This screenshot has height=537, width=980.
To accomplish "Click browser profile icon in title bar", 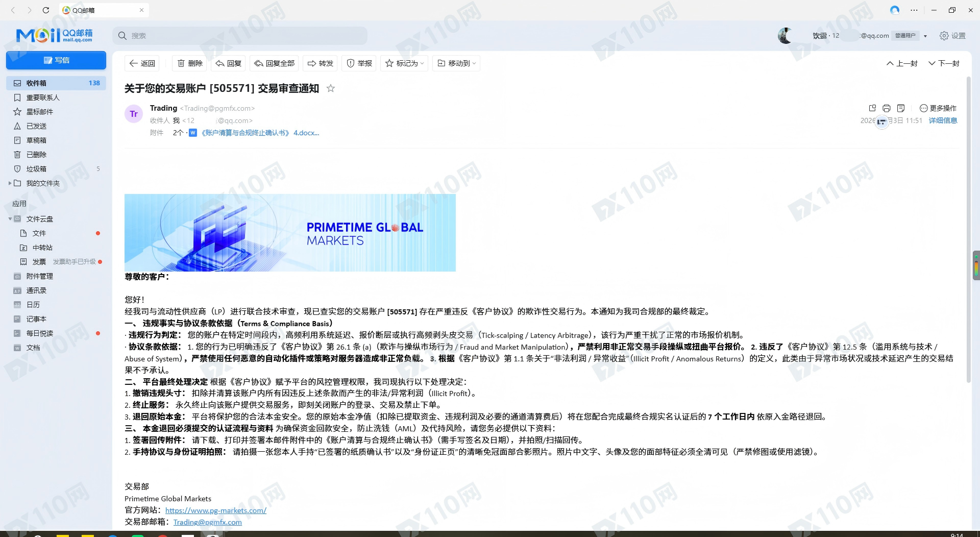I will click(x=894, y=10).
